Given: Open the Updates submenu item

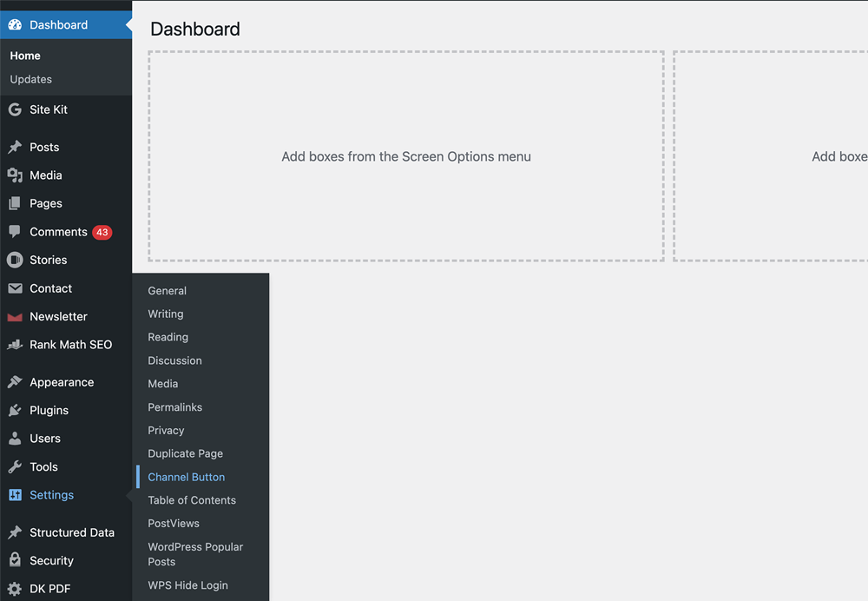Looking at the screenshot, I should (31, 79).
